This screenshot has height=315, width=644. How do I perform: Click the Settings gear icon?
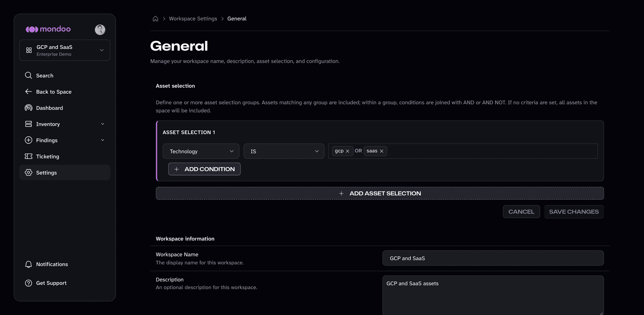point(29,172)
